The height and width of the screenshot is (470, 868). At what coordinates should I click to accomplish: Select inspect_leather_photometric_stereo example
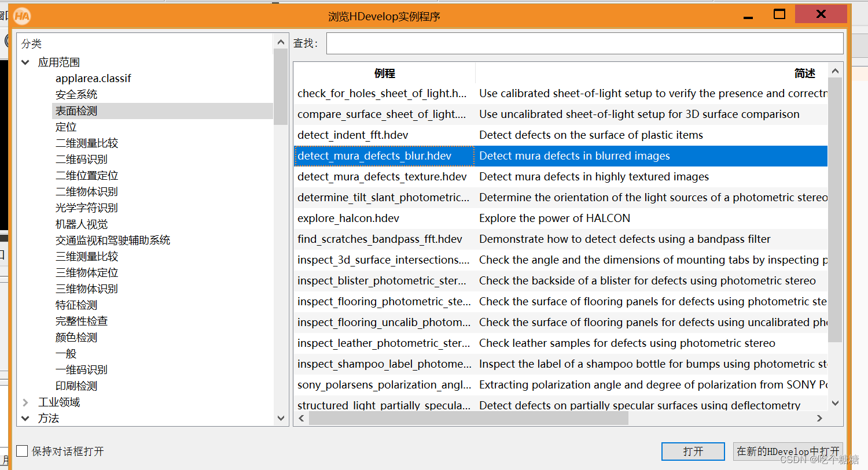pyautogui.click(x=384, y=343)
